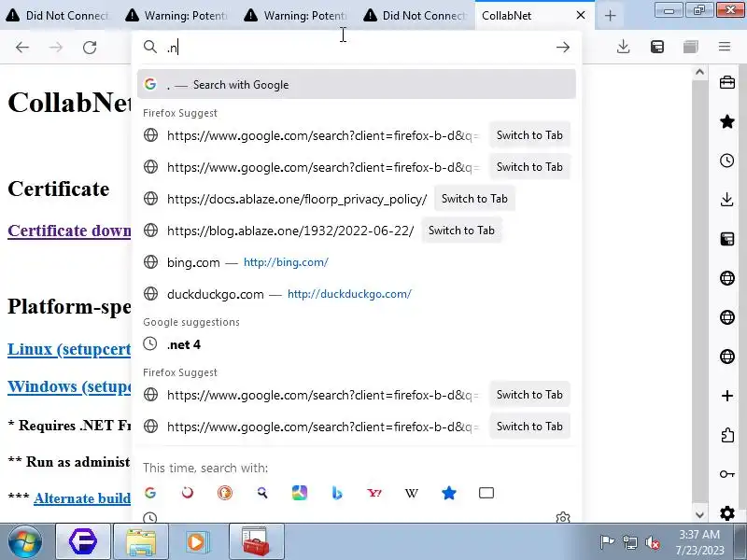Click the muted volume tray icon
This screenshot has height=560, width=747.
[652, 542]
